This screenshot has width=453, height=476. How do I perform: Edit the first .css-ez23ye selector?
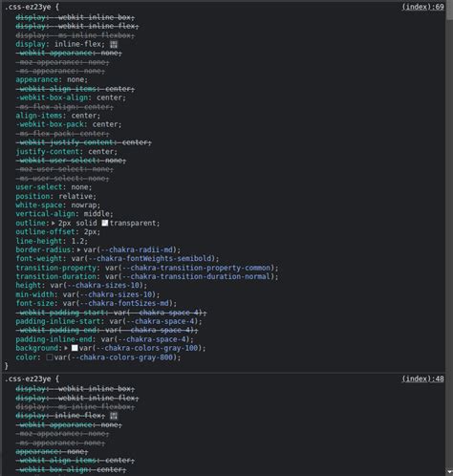coord(28,7)
